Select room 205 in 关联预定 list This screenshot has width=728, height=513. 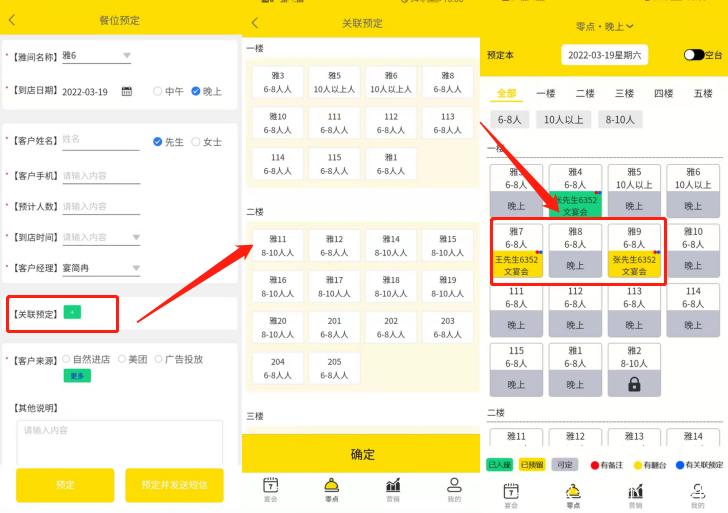334,368
